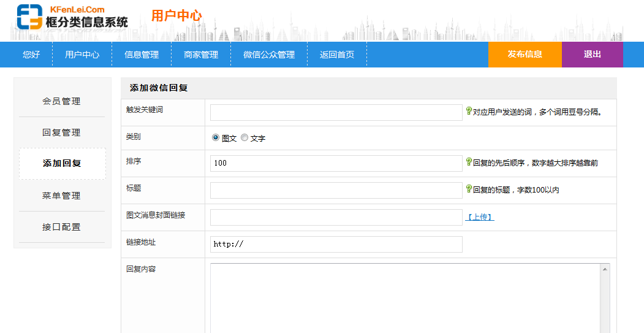Open 会员管理 in the sidebar
This screenshot has height=333, width=644.
click(x=61, y=101)
